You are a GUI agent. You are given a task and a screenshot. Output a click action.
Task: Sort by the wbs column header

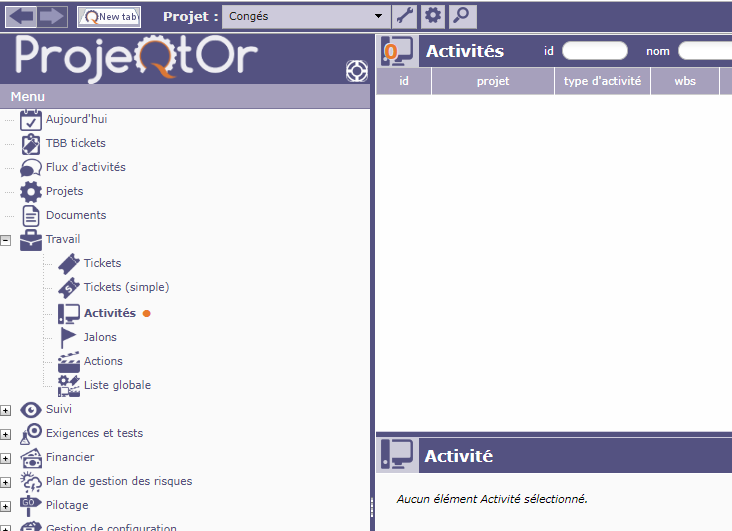pyautogui.click(x=685, y=81)
